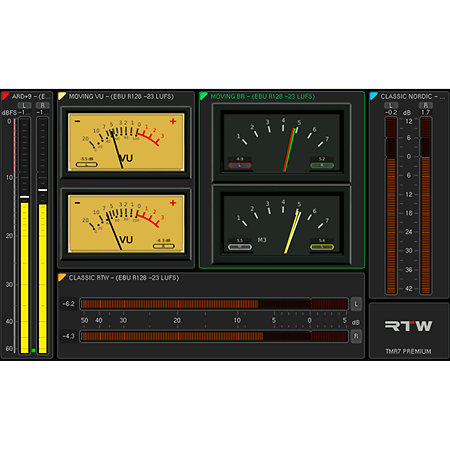Click the yellow corner triangle of Moving VU panel
The width and height of the screenshot is (450, 450).
61,96
